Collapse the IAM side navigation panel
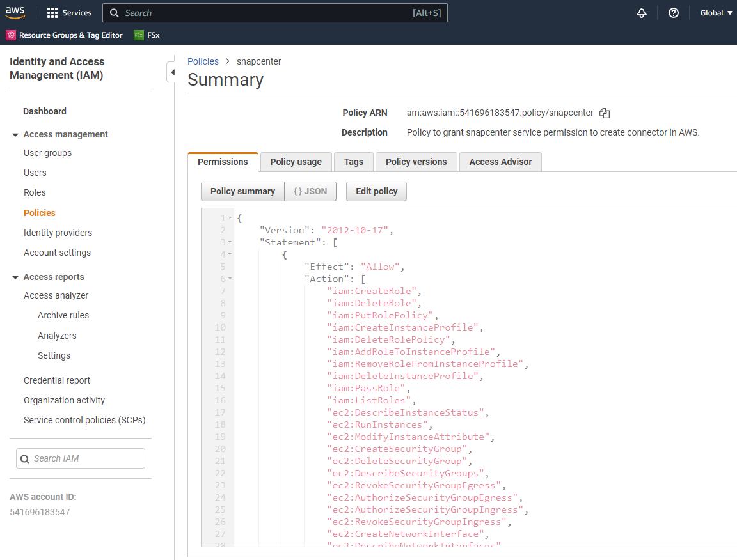Image resolution: width=737 pixels, height=560 pixels. (x=171, y=72)
